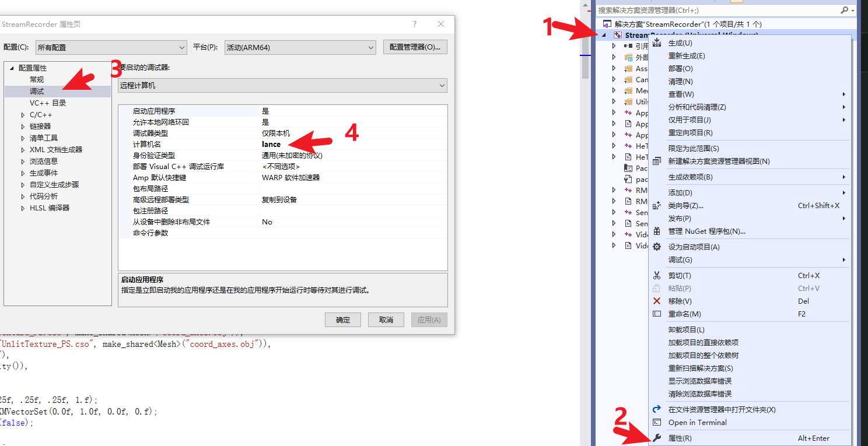This screenshot has height=446, width=868.
Task: Click the terminal icon beside Open in Terminal
Action: tap(657, 422)
